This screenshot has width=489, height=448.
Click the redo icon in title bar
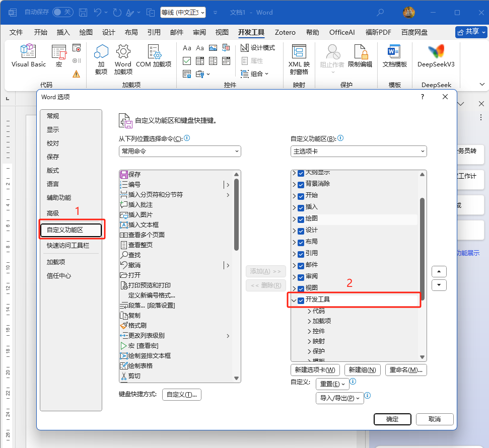tap(117, 13)
